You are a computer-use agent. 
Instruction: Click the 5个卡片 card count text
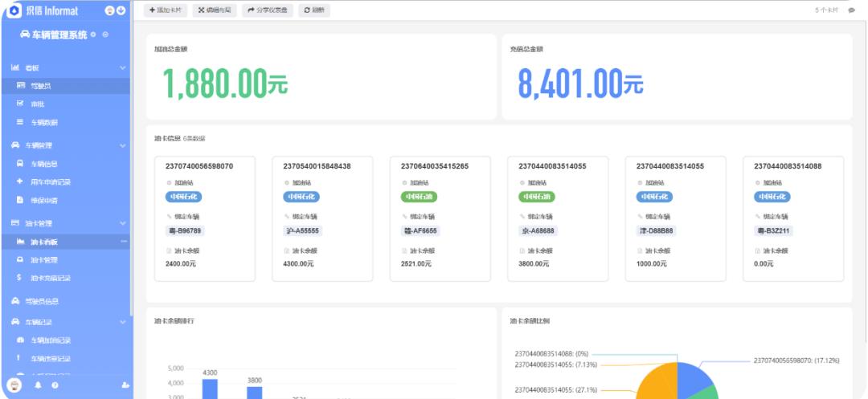click(826, 10)
